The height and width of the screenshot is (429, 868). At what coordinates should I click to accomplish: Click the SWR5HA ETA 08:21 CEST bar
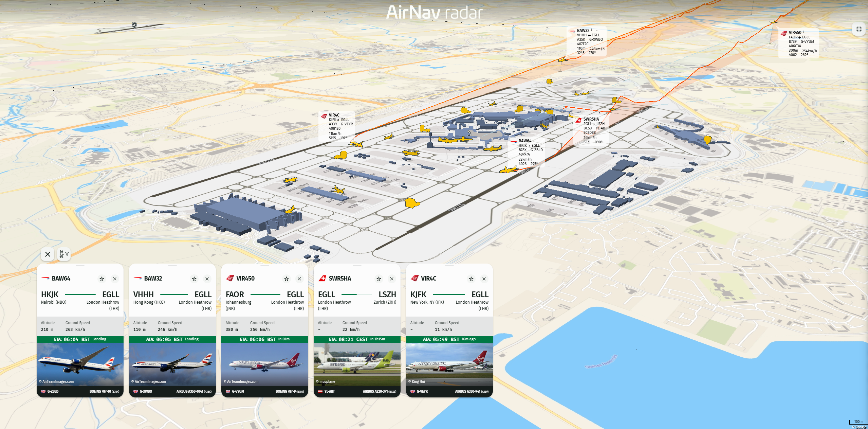[x=357, y=339]
